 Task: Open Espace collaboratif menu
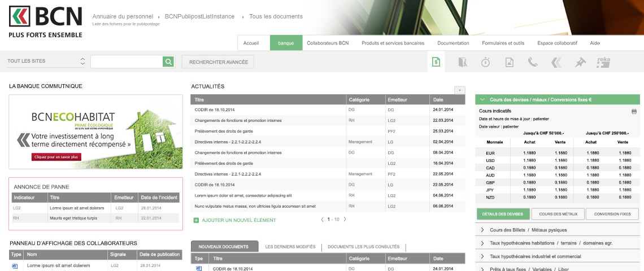point(557,43)
